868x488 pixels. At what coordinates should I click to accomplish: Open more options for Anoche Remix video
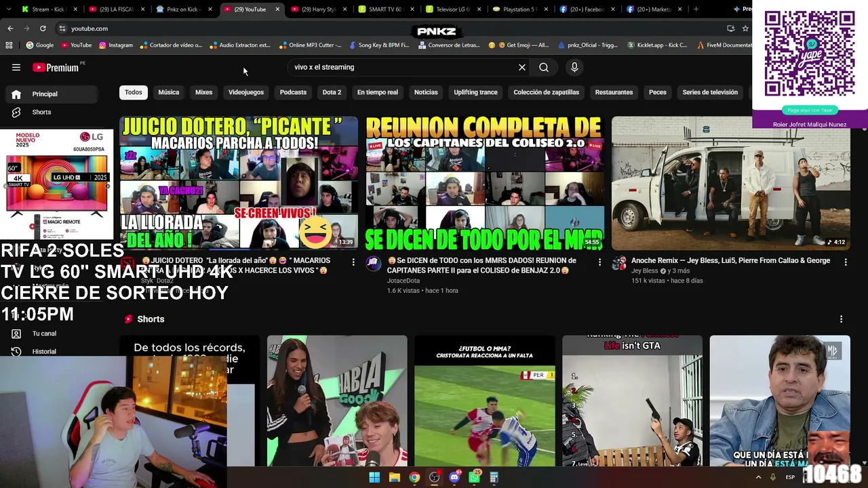(846, 262)
